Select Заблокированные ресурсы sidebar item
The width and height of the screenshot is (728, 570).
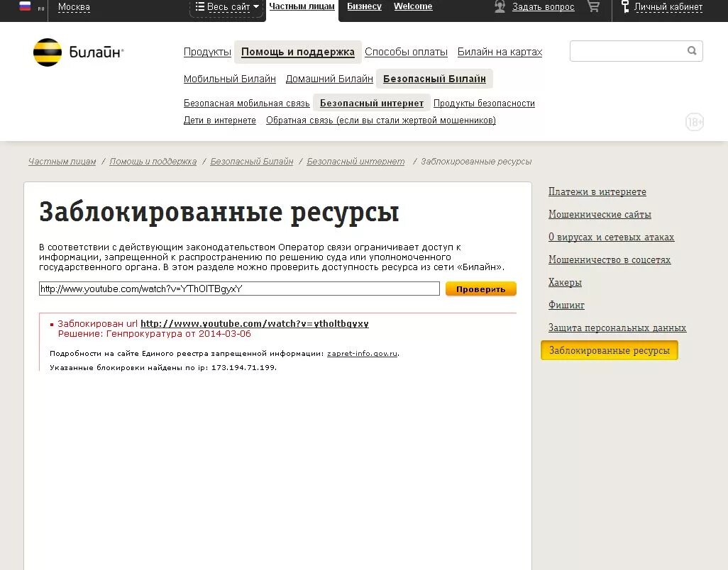tap(610, 350)
